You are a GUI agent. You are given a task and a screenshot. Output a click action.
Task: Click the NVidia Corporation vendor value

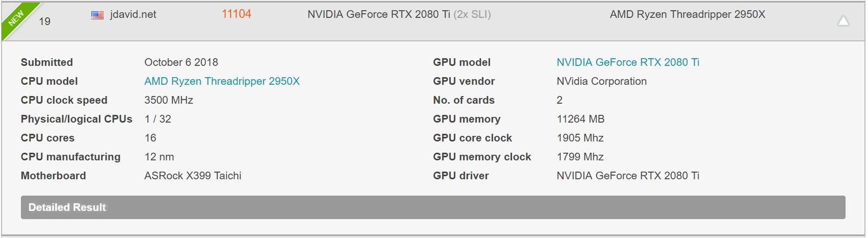pyautogui.click(x=602, y=81)
